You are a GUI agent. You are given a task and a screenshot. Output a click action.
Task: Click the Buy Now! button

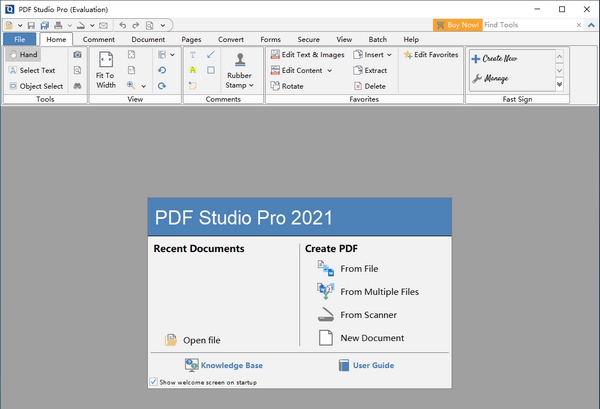(x=458, y=25)
